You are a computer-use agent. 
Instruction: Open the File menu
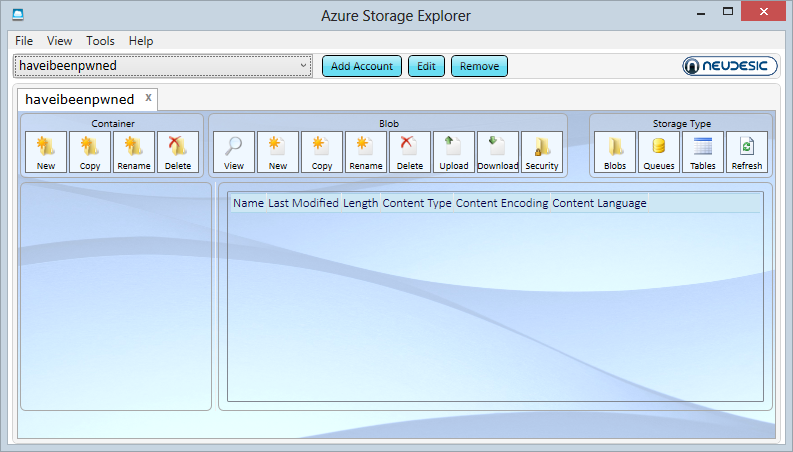24,41
